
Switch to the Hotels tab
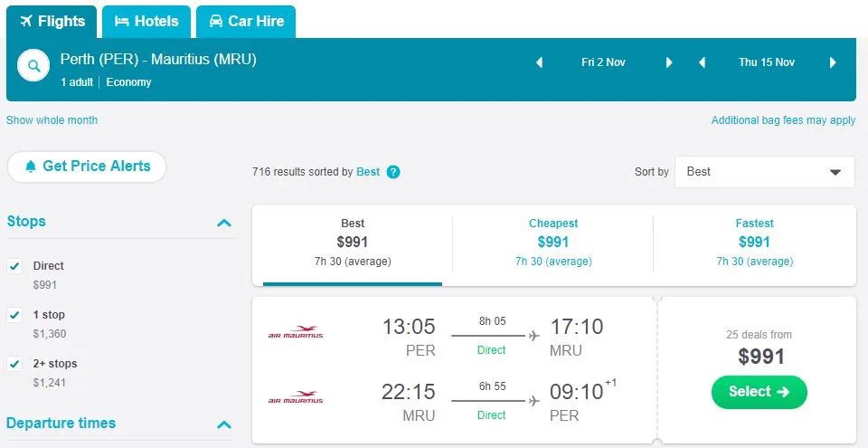(146, 21)
